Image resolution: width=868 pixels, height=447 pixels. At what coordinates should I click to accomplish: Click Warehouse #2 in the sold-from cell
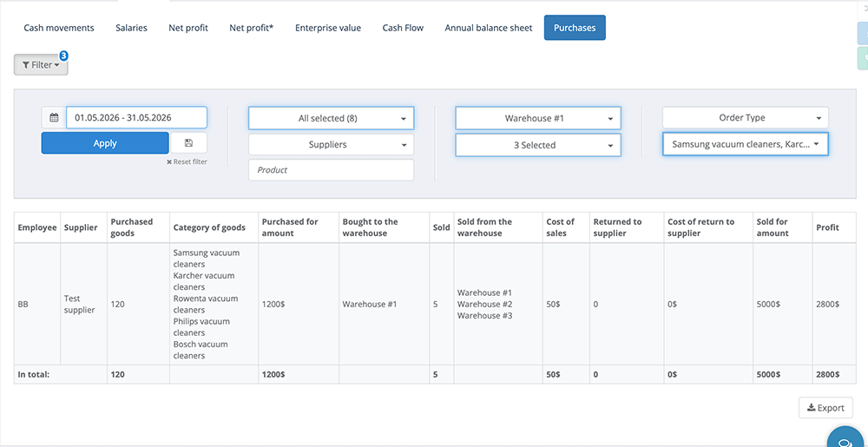pos(485,305)
